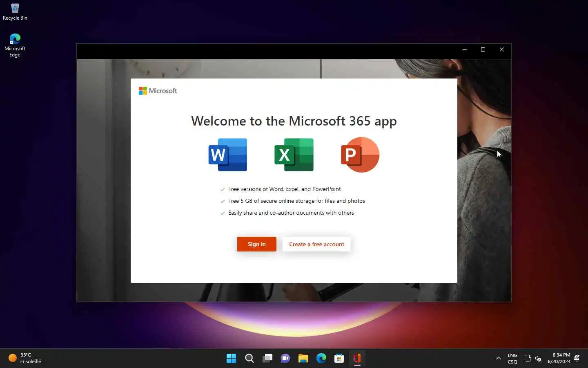Open Task View from the taskbar
Image resolution: width=588 pixels, height=368 pixels.
click(267, 359)
